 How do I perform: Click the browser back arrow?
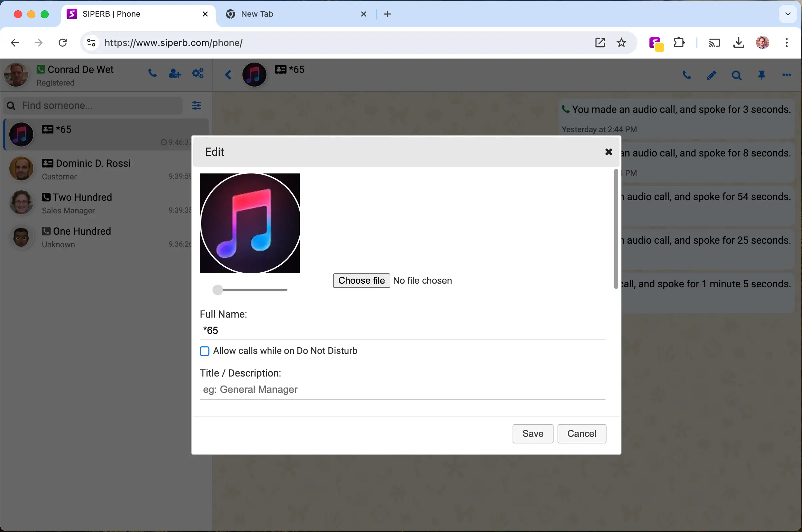tap(15, 43)
